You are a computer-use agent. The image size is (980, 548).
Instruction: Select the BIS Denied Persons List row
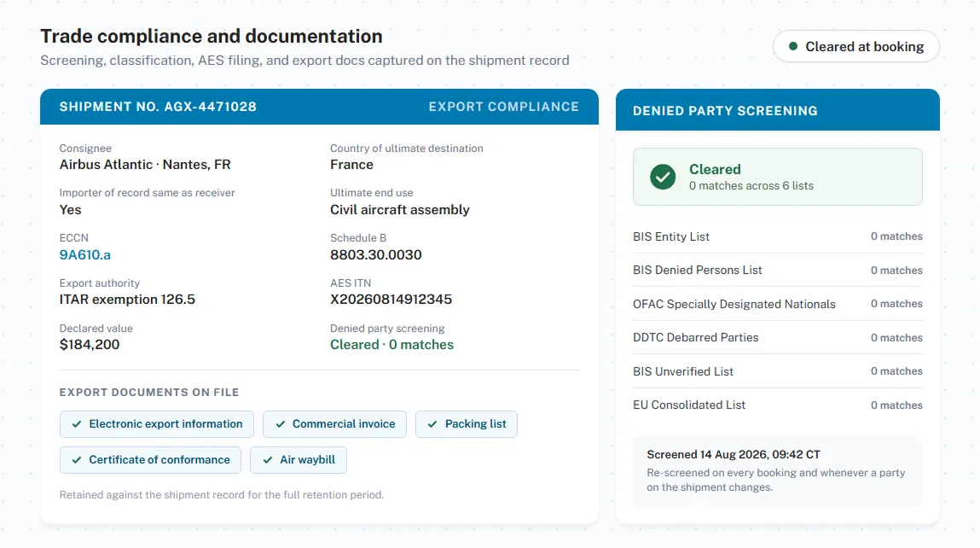click(778, 271)
